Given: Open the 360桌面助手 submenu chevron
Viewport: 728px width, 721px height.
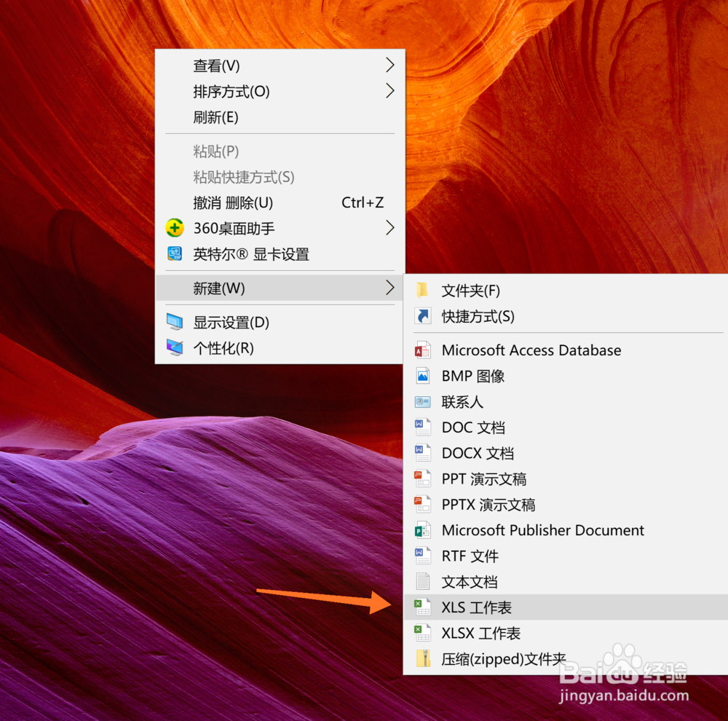Looking at the screenshot, I should tap(390, 228).
